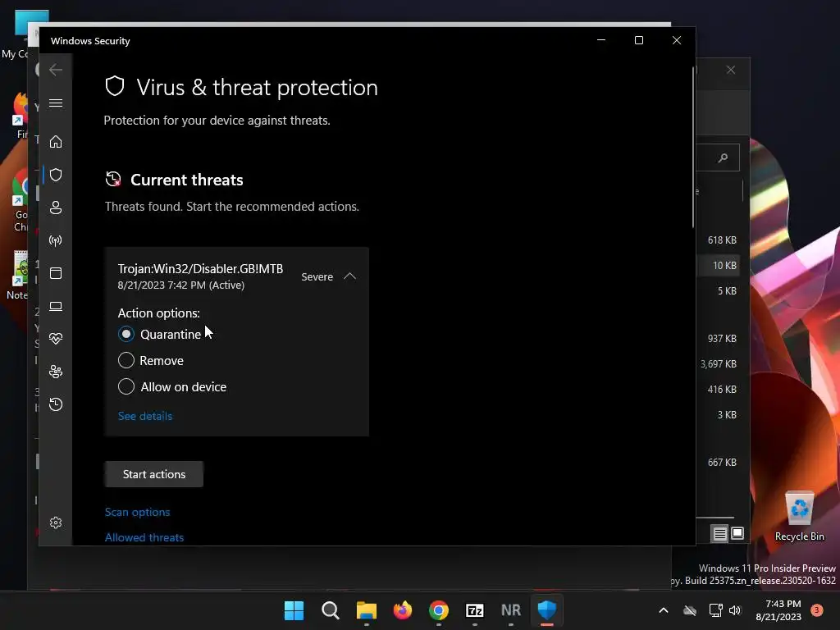The image size is (840, 630).
Task: Click the Severe severity label
Action: [317, 277]
